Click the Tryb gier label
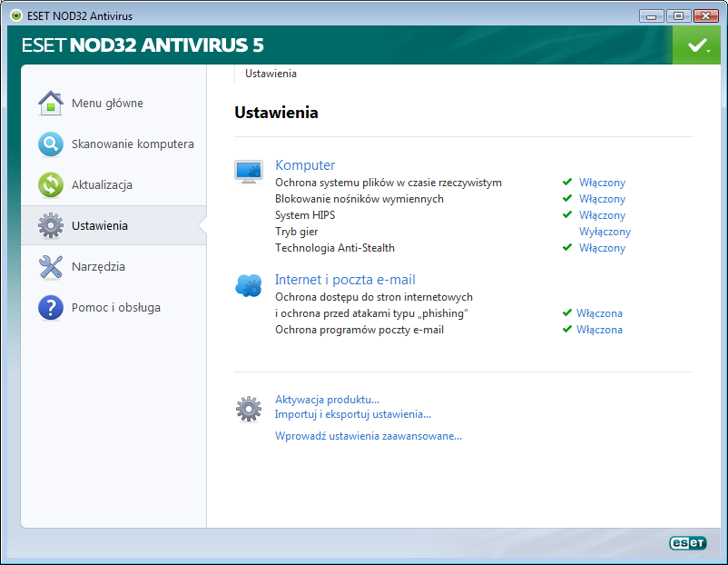Viewport: 728px width, 565px height. tap(296, 232)
